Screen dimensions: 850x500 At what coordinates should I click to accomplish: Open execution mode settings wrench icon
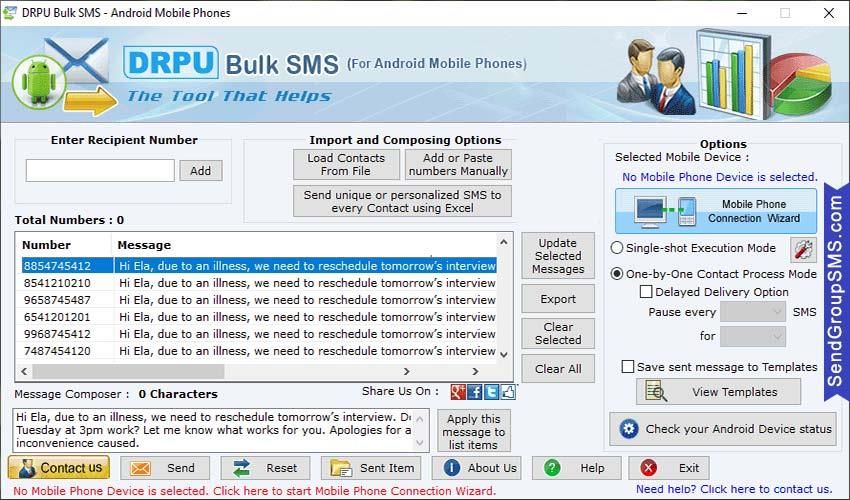pyautogui.click(x=803, y=249)
